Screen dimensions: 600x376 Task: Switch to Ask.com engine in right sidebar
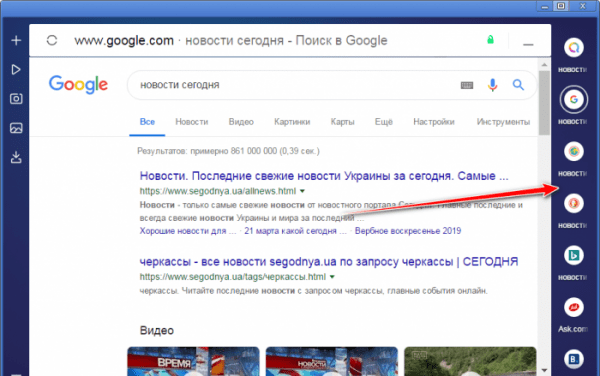pyautogui.click(x=574, y=307)
